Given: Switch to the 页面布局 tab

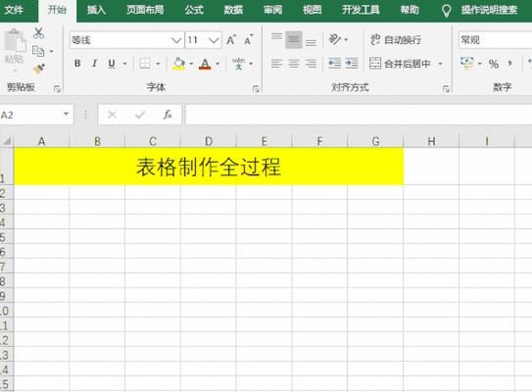Looking at the screenshot, I should tap(145, 10).
